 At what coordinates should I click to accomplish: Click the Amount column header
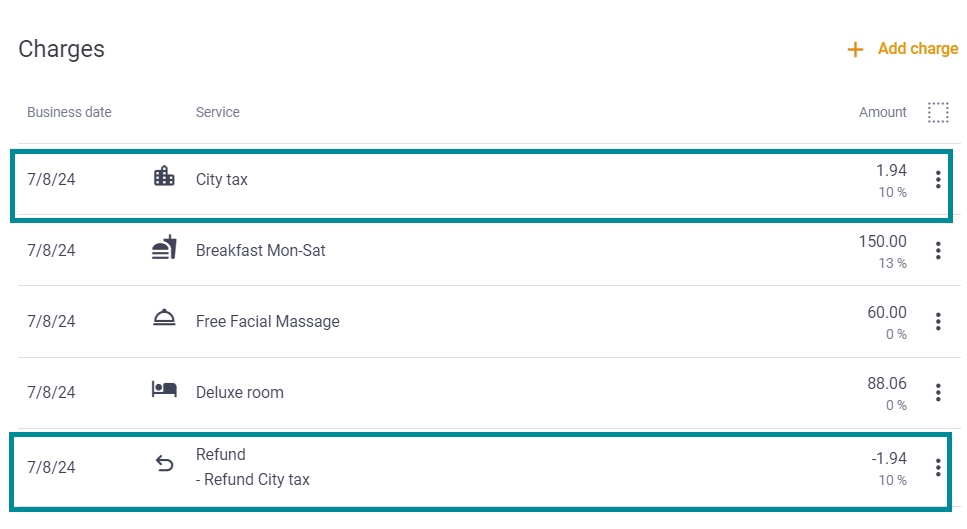(x=883, y=112)
